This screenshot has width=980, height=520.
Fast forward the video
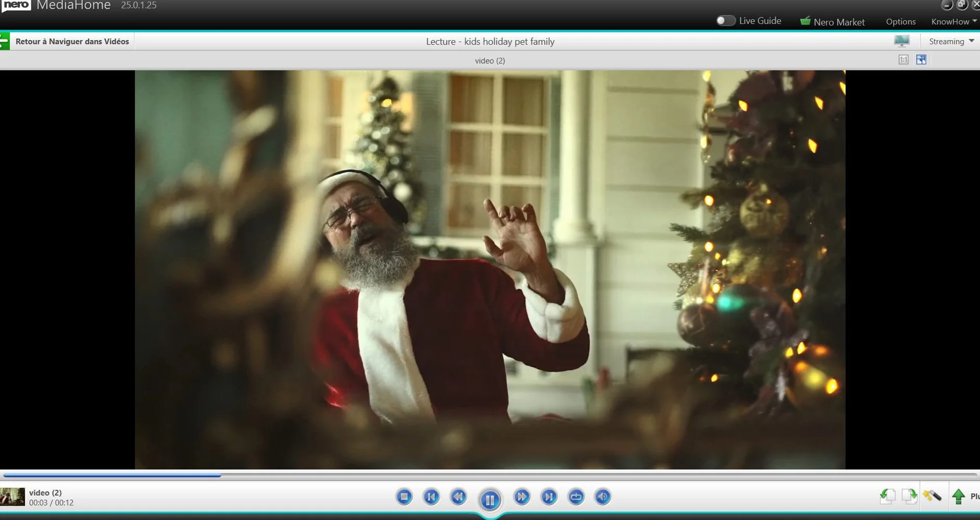coord(522,497)
